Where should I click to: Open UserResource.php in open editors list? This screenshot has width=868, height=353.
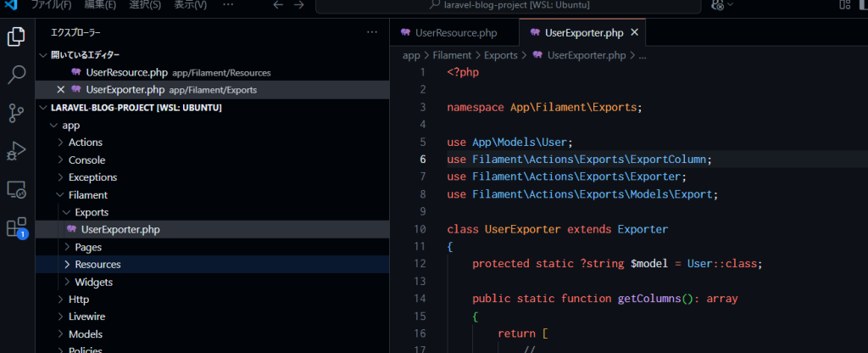click(213, 73)
